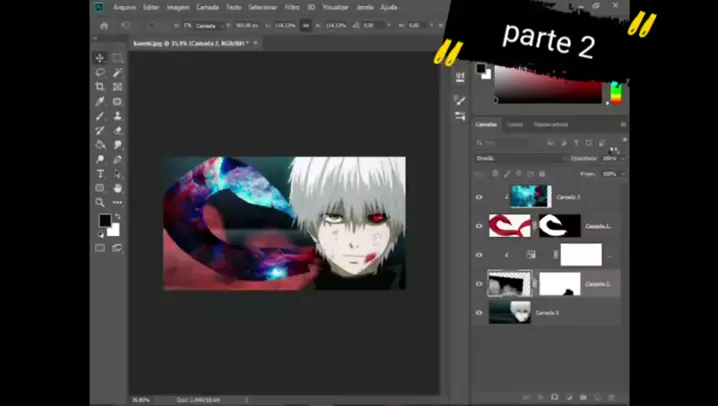Select the Lasso tool

click(100, 72)
